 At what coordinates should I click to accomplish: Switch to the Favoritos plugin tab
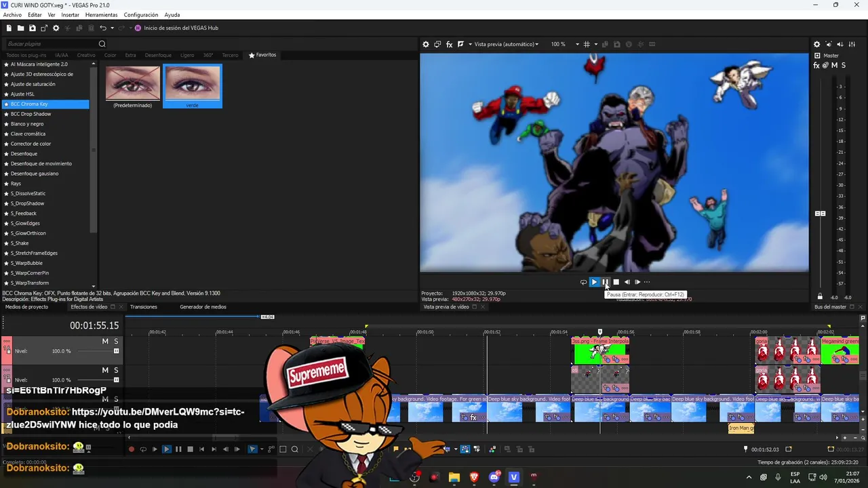pos(262,55)
